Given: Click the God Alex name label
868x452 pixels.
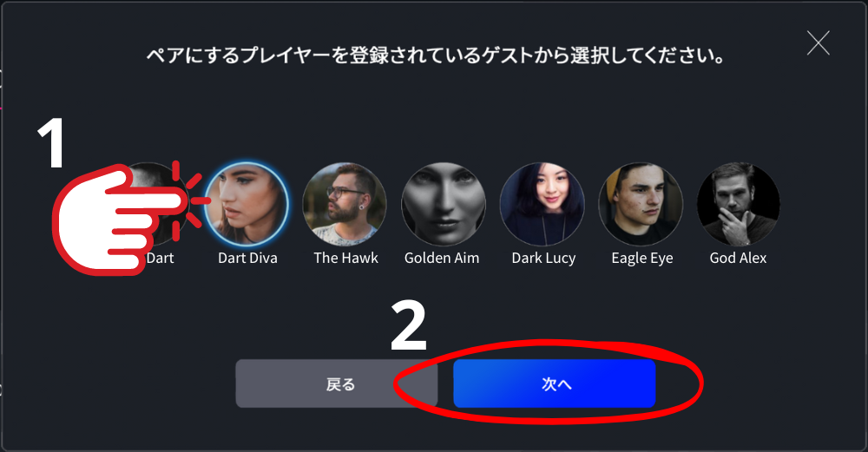Looking at the screenshot, I should pyautogui.click(x=739, y=258).
